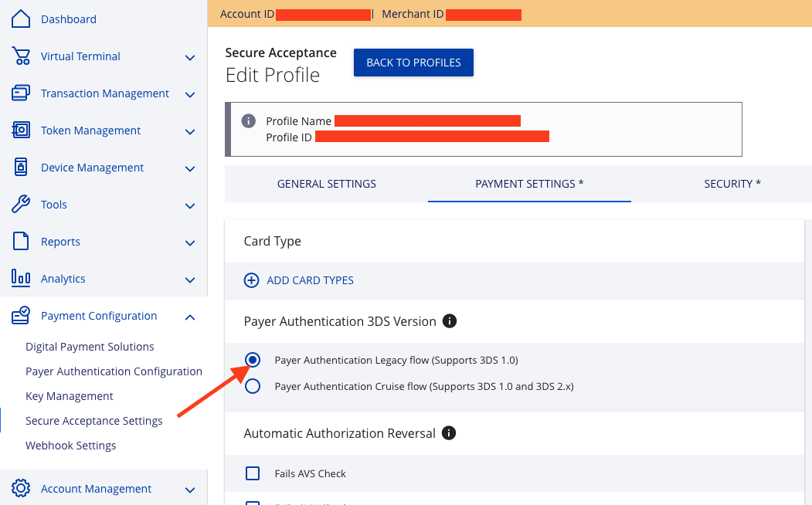812x505 pixels.
Task: Select Payer Authentication Legacy flow radio button
Action: pyautogui.click(x=253, y=360)
